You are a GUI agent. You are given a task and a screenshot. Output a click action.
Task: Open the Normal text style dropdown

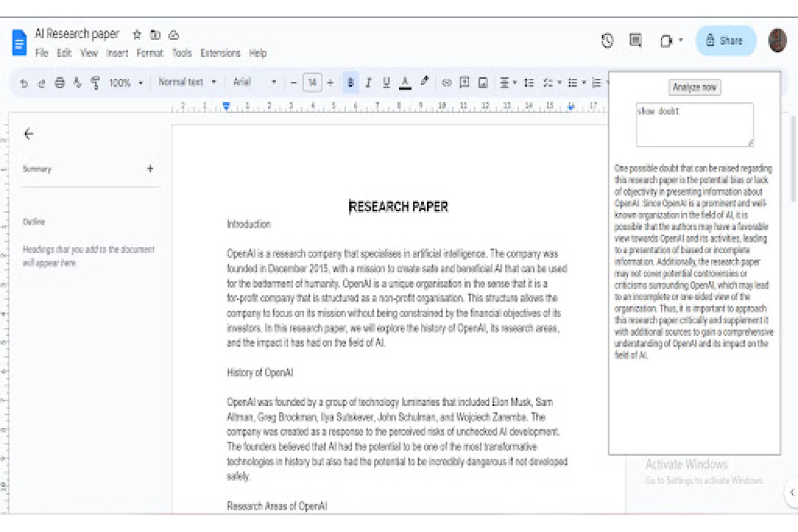[187, 82]
